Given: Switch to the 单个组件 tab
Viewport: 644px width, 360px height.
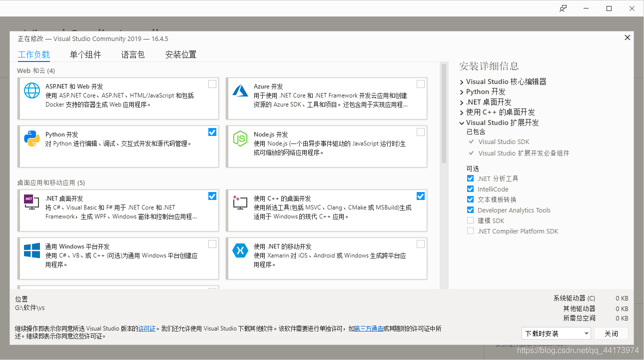Looking at the screenshot, I should [85, 54].
